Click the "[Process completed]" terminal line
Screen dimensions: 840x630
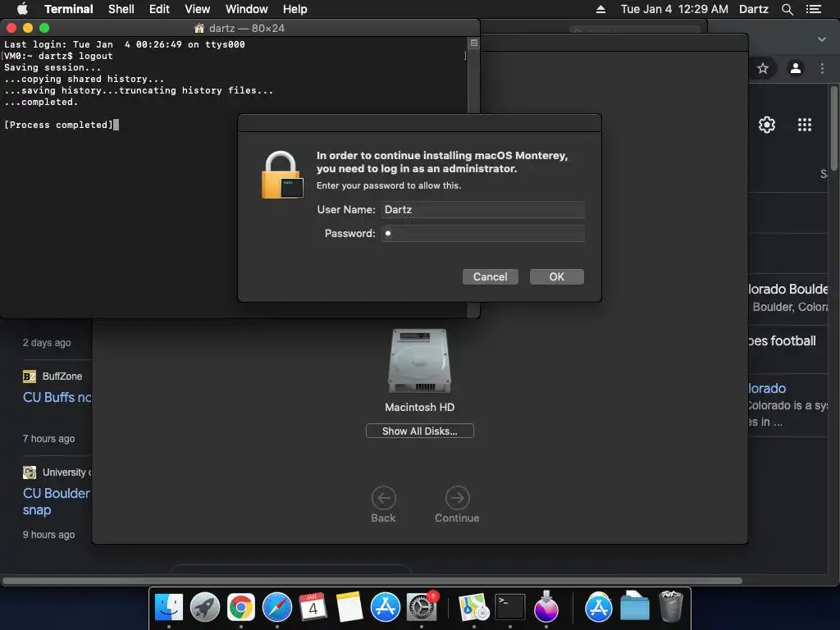[x=59, y=125]
